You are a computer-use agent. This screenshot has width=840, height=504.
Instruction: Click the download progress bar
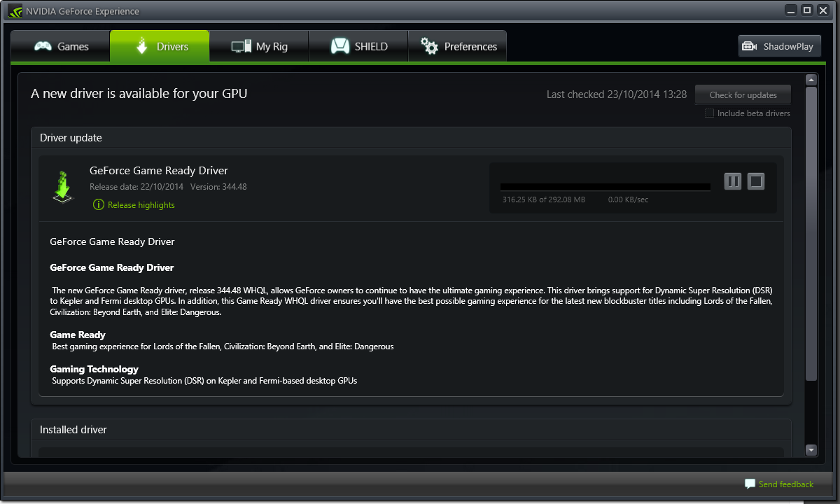click(x=605, y=187)
